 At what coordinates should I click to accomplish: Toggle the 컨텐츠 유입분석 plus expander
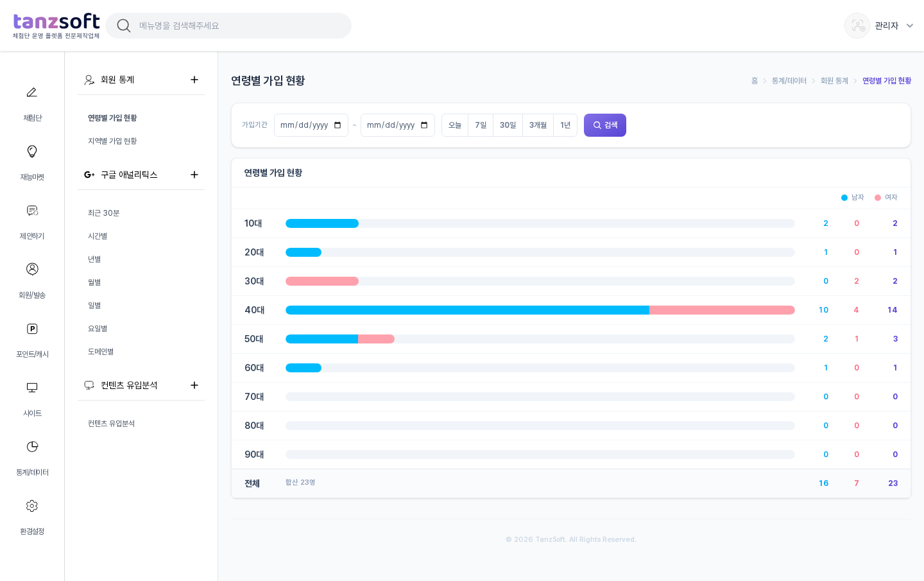[194, 385]
